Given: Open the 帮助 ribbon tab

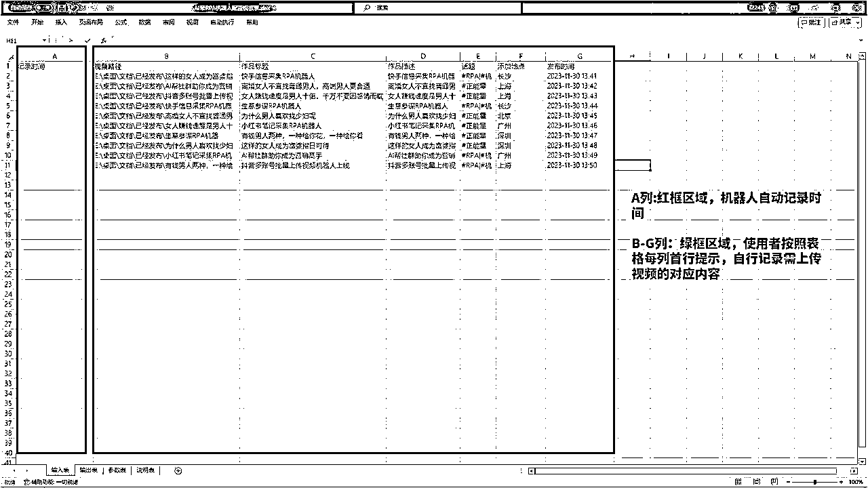Looking at the screenshot, I should coord(252,22).
